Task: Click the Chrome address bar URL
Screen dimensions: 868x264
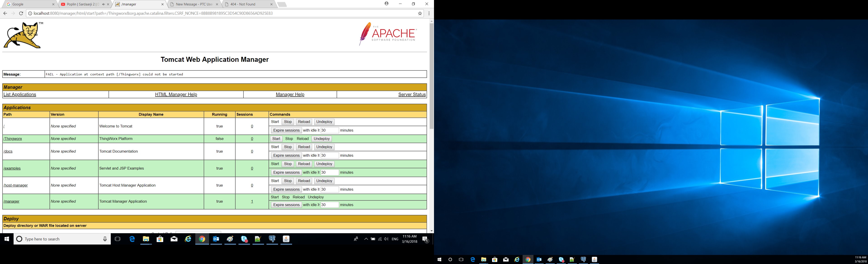Action: [153, 14]
